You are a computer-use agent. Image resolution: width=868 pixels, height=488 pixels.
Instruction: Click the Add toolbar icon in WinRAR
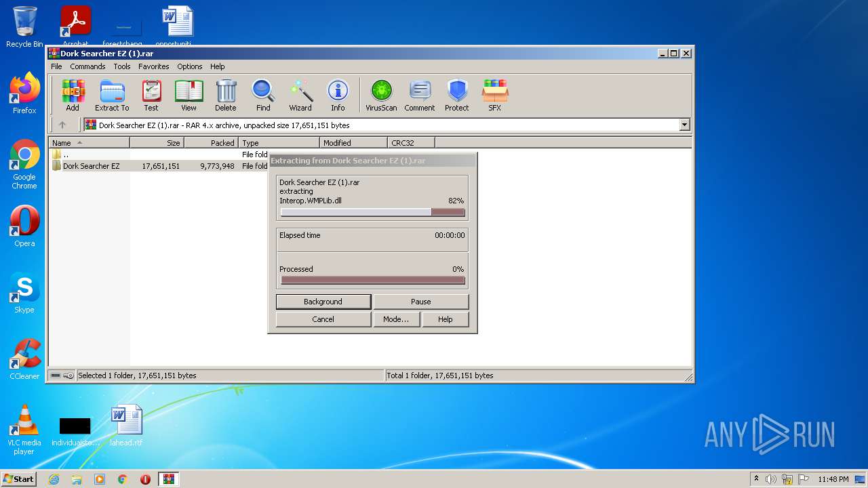(x=73, y=95)
